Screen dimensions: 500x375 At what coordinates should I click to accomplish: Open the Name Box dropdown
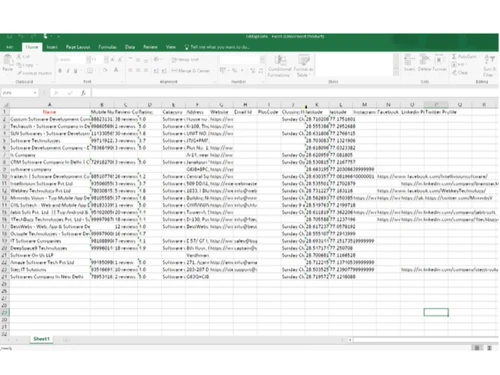coord(35,93)
